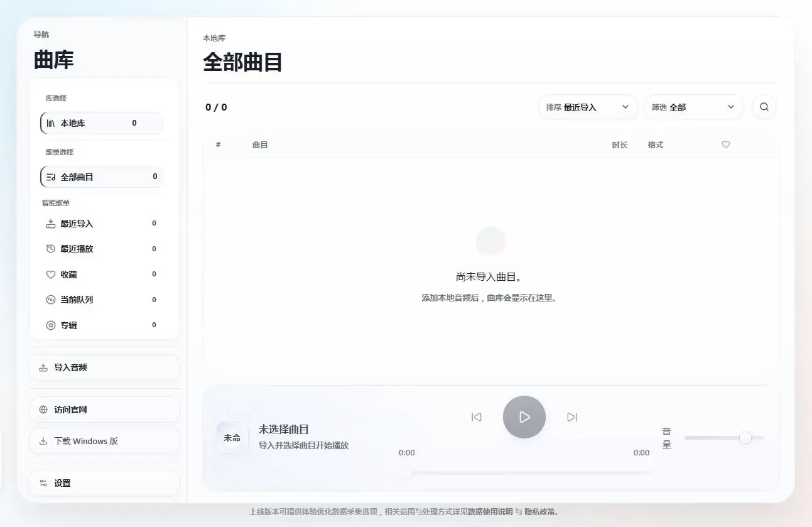
Task: Click the 时长 column header
Action: [x=620, y=145]
